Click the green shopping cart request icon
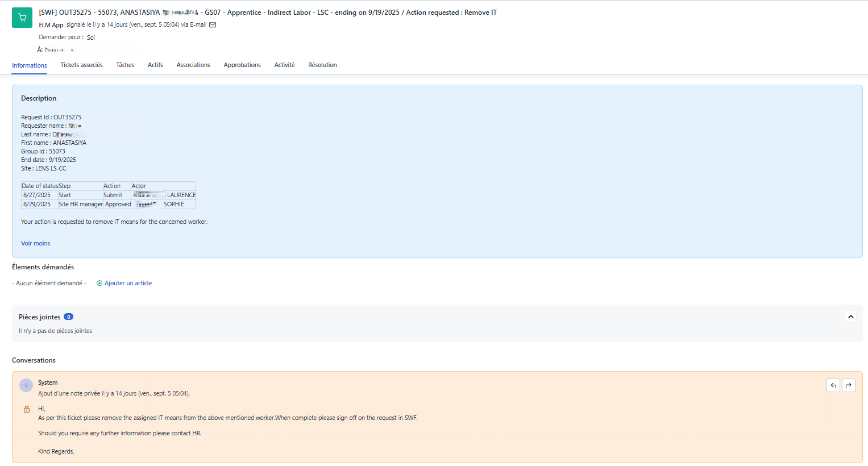 pos(22,18)
